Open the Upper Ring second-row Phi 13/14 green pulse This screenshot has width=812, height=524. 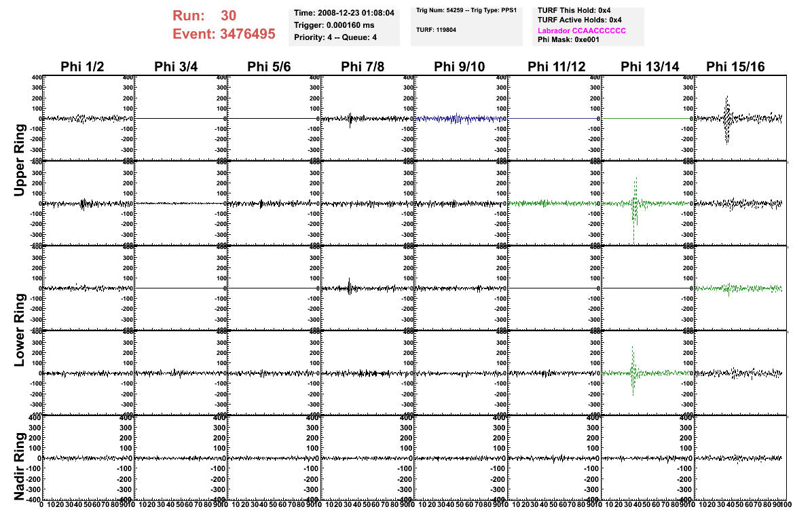pos(648,203)
